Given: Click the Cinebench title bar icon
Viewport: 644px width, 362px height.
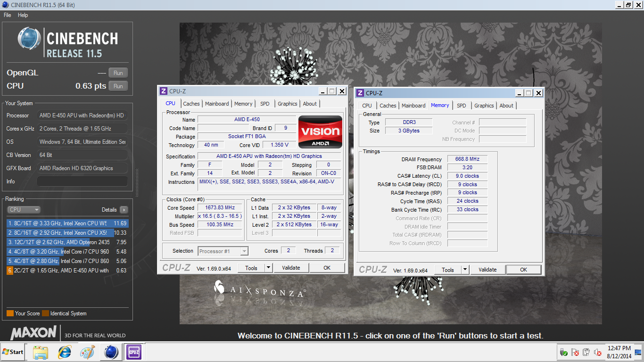Looking at the screenshot, I should click(x=5, y=5).
